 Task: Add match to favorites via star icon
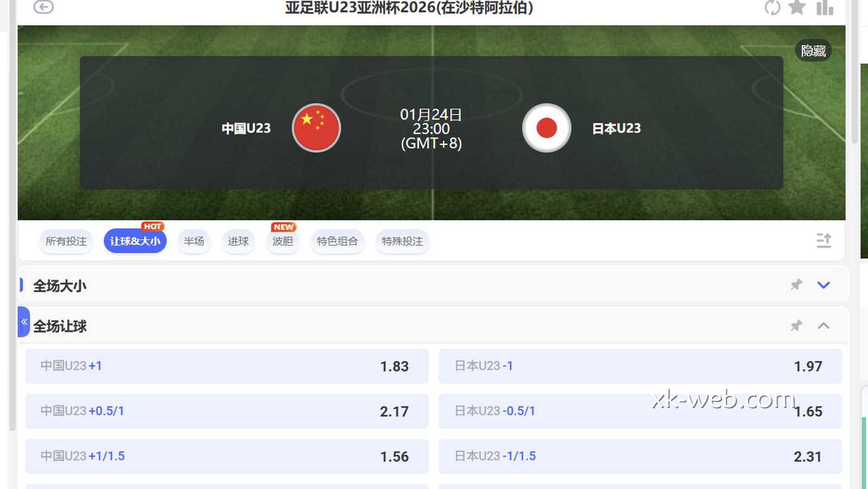pos(797,8)
